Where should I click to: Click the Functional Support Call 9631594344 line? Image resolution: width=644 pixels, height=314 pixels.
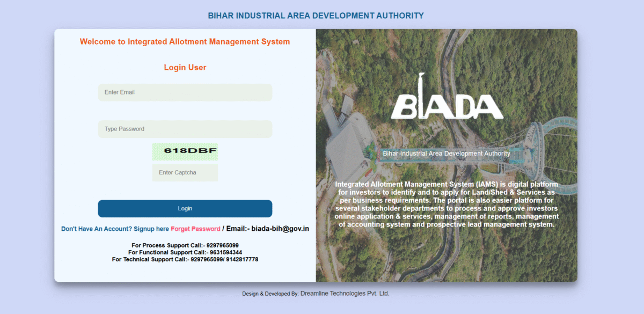click(185, 252)
